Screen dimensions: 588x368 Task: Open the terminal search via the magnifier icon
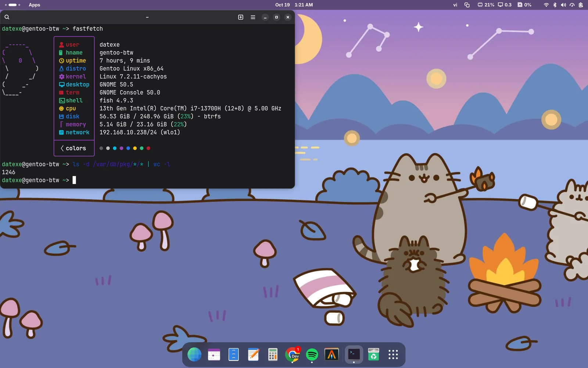pos(7,17)
